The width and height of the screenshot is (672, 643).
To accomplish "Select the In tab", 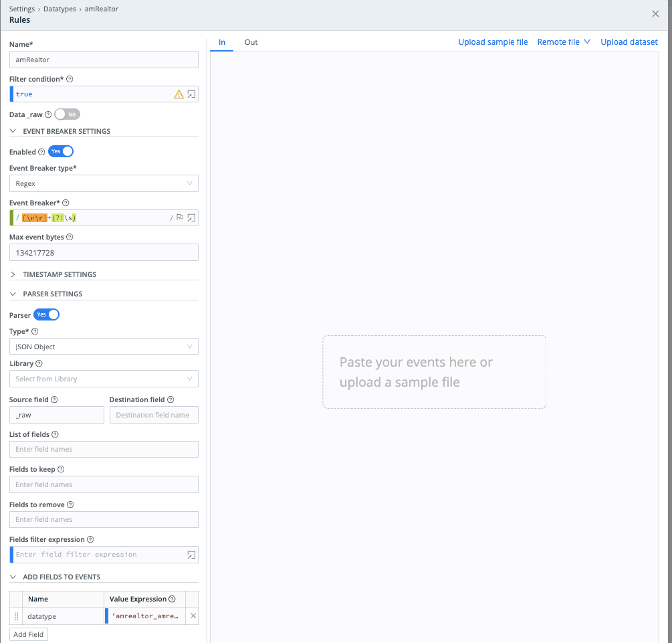I will (x=222, y=42).
